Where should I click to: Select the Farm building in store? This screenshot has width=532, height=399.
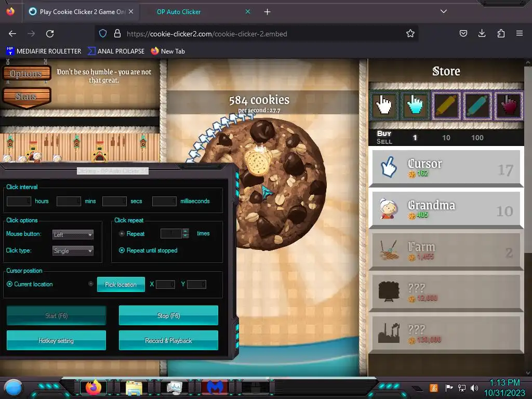pos(446,250)
